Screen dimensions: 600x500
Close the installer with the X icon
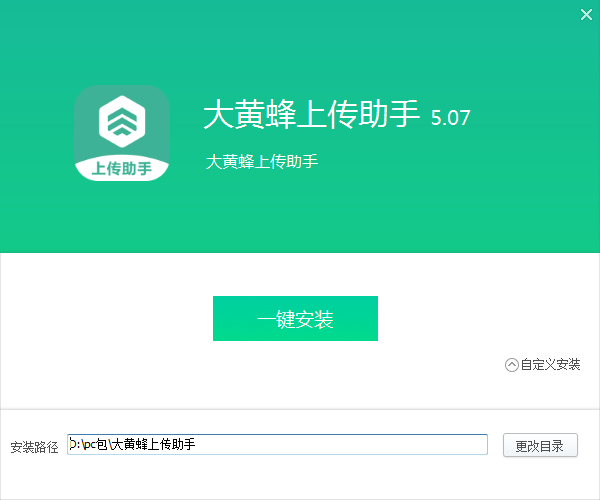click(586, 14)
